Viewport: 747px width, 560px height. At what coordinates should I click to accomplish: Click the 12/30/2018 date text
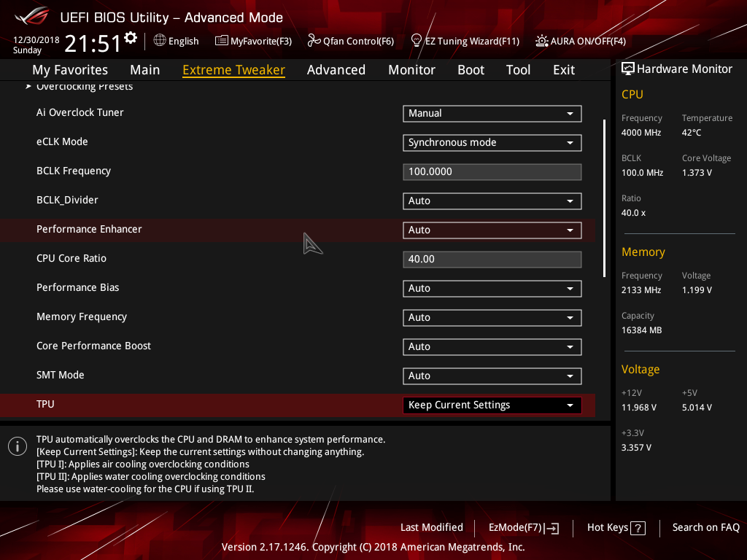tap(36, 40)
